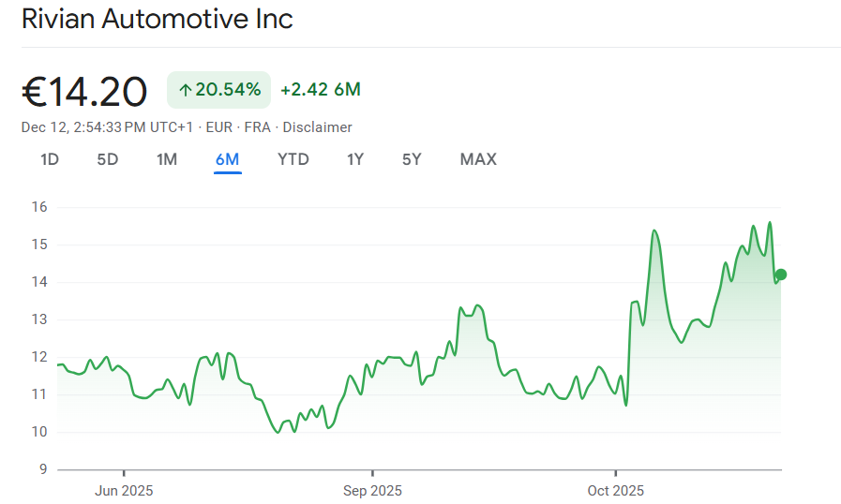Click the green current-price dot on the chart
This screenshot has width=841, height=504.
(781, 274)
